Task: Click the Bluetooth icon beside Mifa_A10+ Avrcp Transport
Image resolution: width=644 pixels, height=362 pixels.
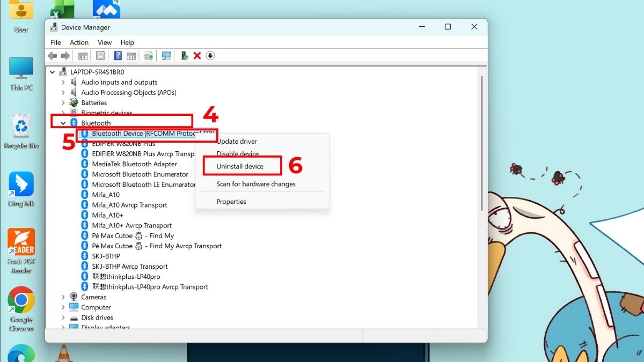Action: coord(84,225)
